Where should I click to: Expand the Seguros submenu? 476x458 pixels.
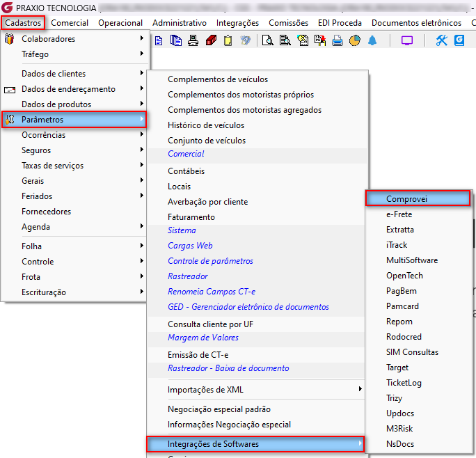74,150
